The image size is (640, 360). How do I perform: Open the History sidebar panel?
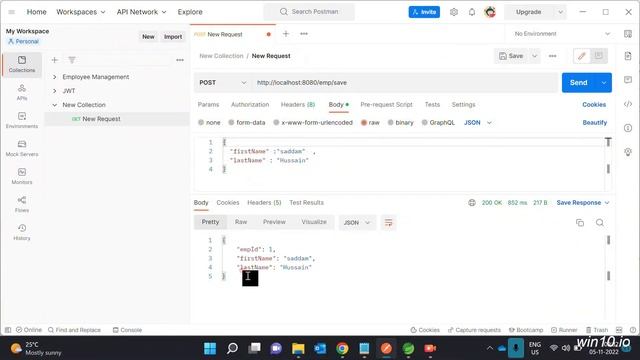click(22, 232)
